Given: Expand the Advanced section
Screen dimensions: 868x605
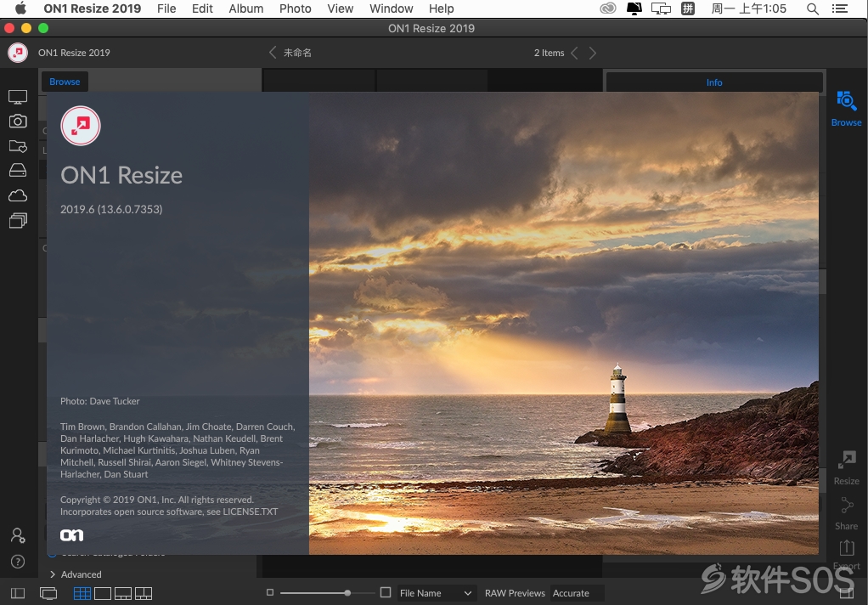Looking at the screenshot, I should [x=76, y=574].
